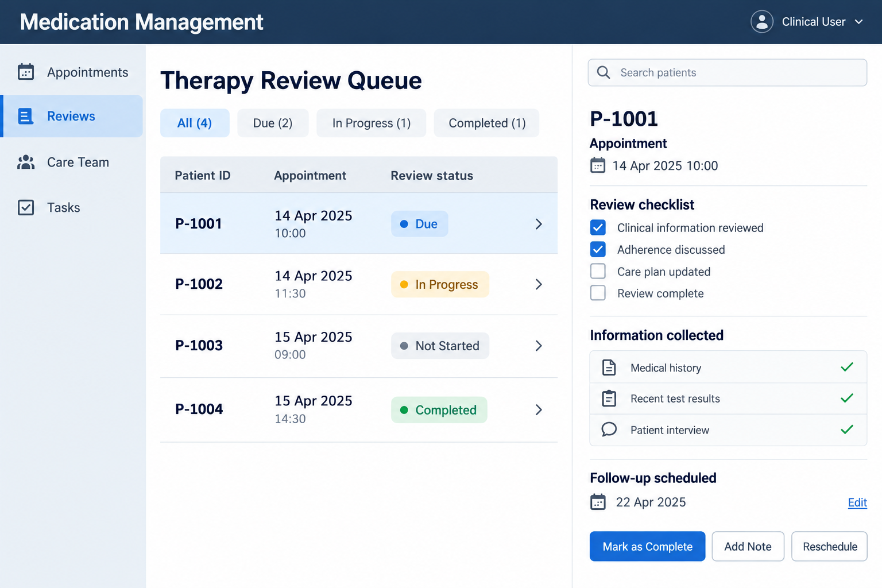Click the calendar icon beside 14 Apr 2025 10:00
Screen dimensions: 882x588
tap(598, 165)
